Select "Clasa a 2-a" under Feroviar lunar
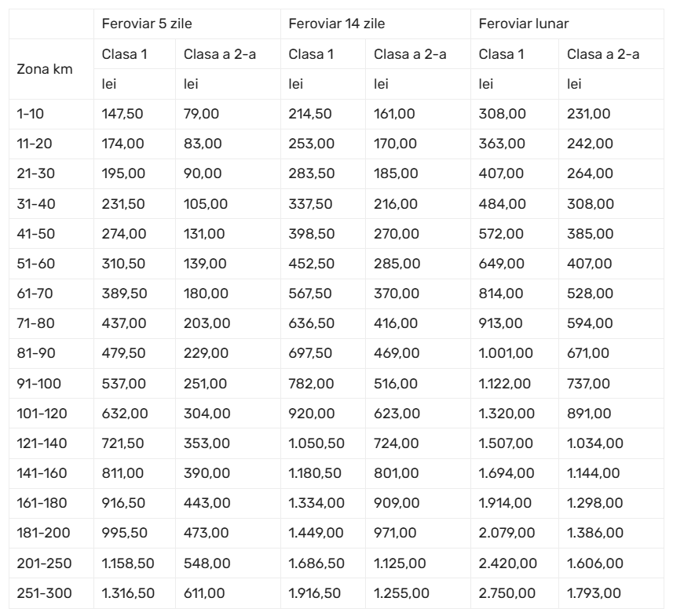The image size is (673, 616). point(603,54)
